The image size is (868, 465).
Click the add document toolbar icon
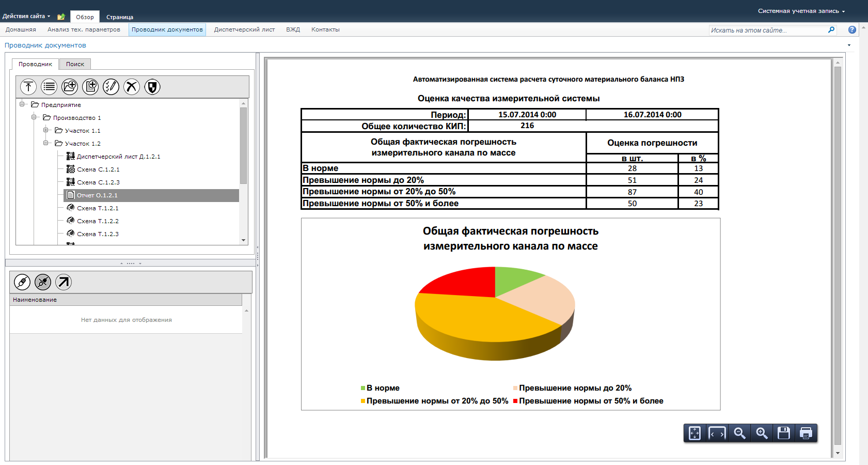click(x=90, y=86)
